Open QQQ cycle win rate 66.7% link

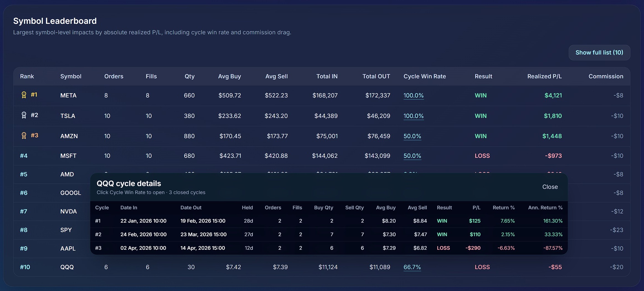[412, 267]
